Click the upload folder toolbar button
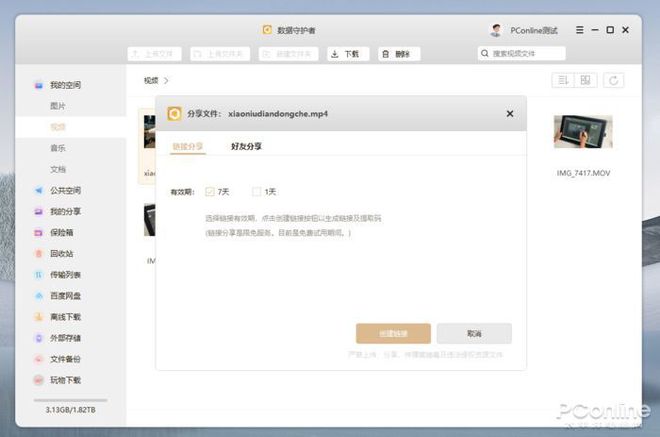The width and height of the screenshot is (660, 437). coord(220,54)
